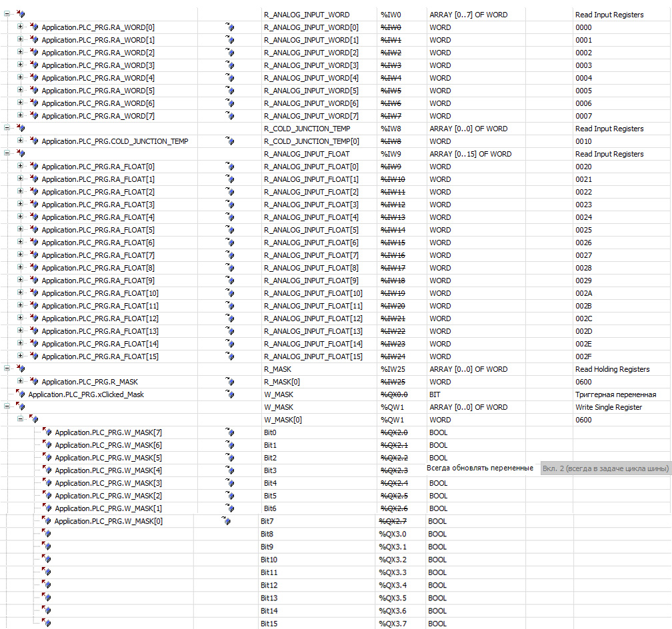Click the Write Single Register description cell
The width and height of the screenshot is (672, 629).
point(609,407)
